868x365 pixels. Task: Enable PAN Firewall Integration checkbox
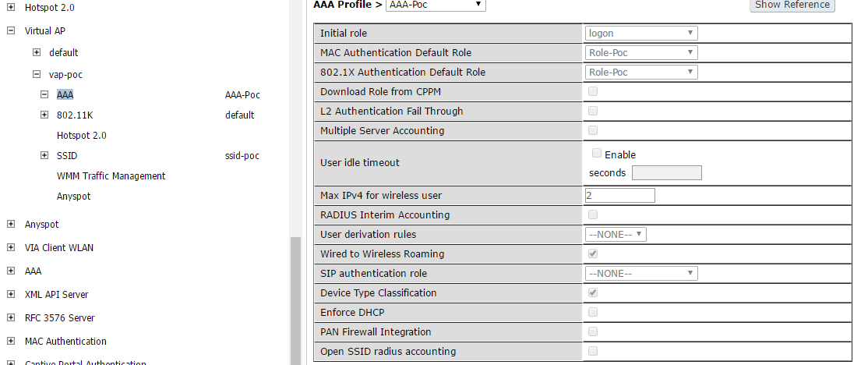pyautogui.click(x=593, y=331)
